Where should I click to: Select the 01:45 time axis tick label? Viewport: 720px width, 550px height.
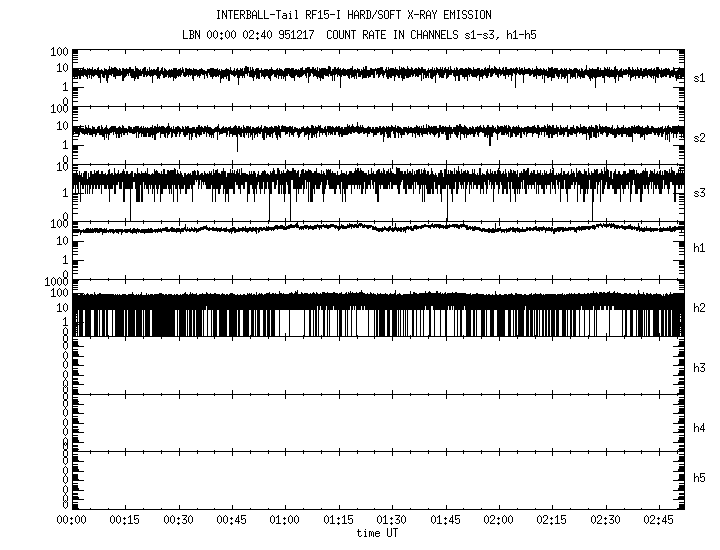445,521
